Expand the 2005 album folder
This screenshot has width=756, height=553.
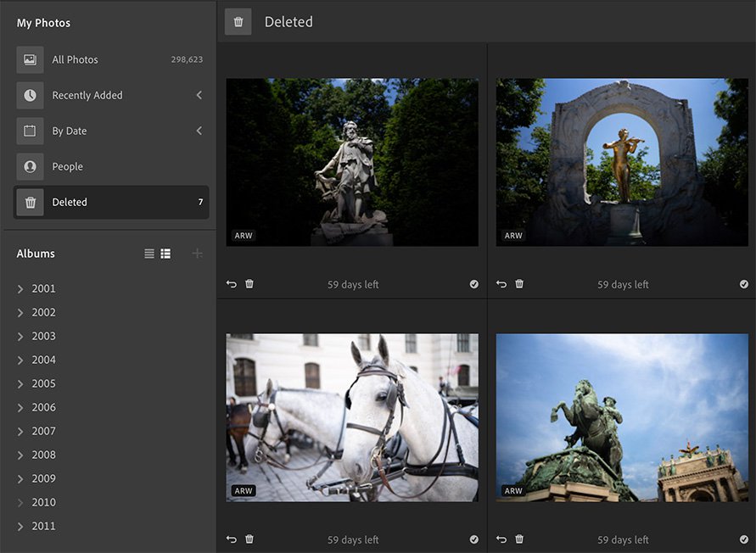[x=20, y=383]
